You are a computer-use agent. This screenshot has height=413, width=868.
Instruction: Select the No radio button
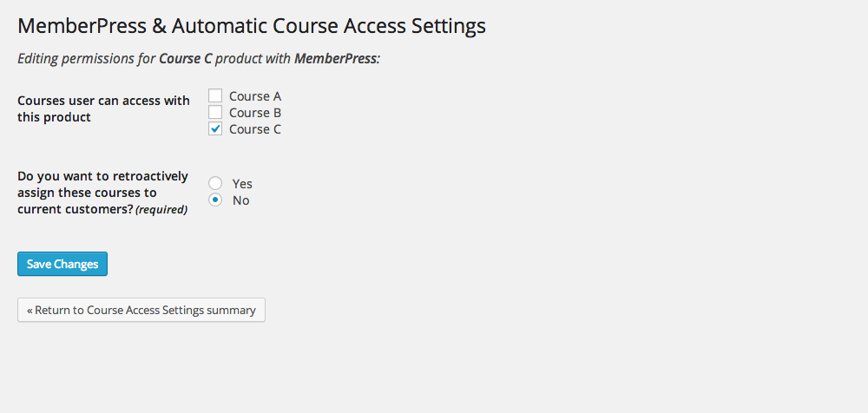coord(215,200)
